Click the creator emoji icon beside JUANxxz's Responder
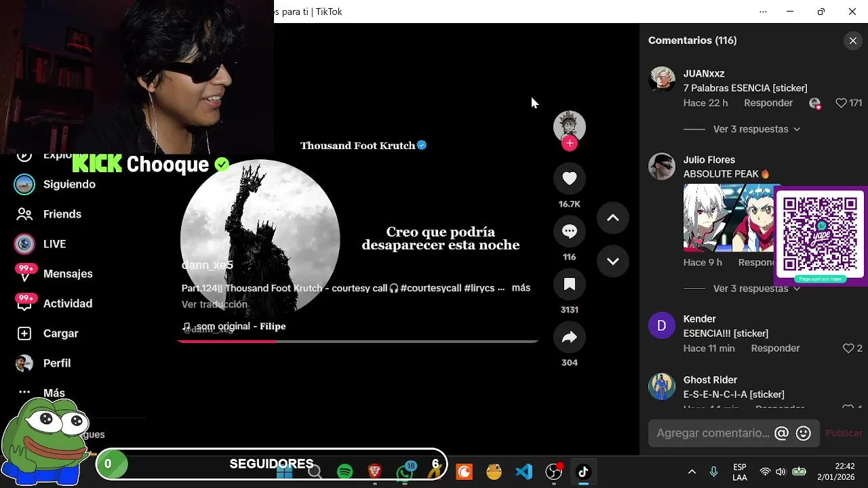 click(x=814, y=103)
